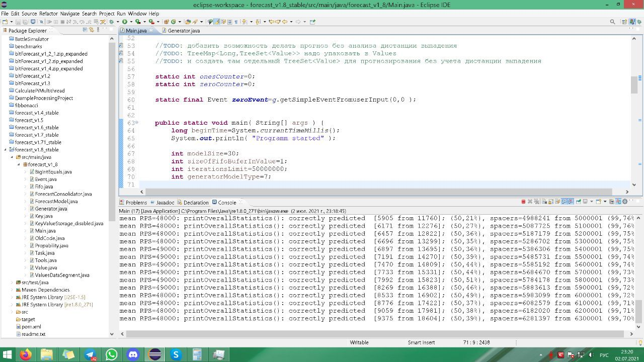Image resolution: width=644 pixels, height=362 pixels.
Task: Click Collapse All icon in Package Explorer
Action: pyautogui.click(x=85, y=30)
